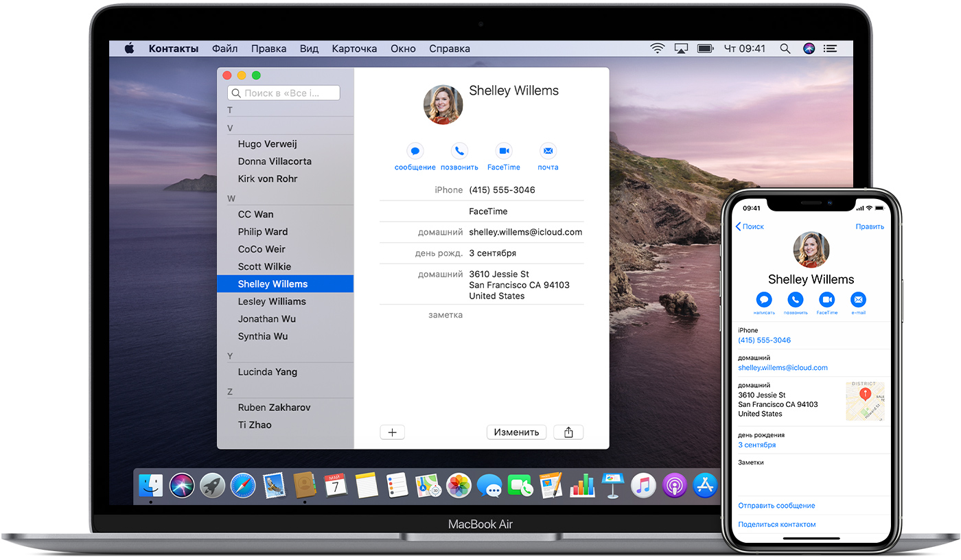The image size is (961, 560).
Task: Tap the iPhone FaceTime video icon
Action: 826,300
